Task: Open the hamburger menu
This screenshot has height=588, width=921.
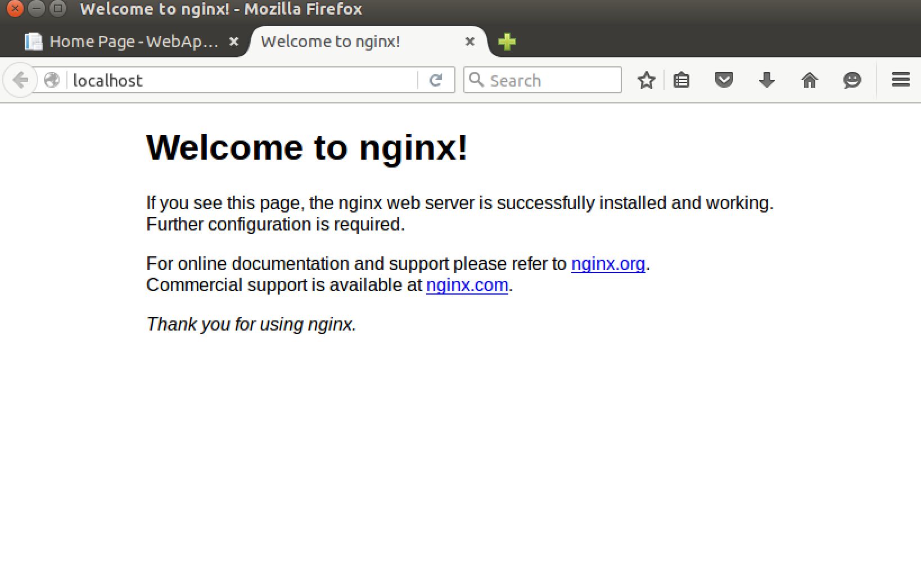Action: 901,80
